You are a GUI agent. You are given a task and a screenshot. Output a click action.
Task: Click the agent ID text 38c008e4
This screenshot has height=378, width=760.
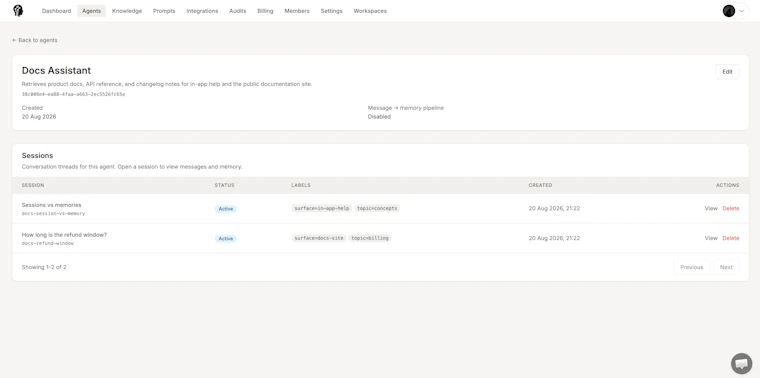73,94
